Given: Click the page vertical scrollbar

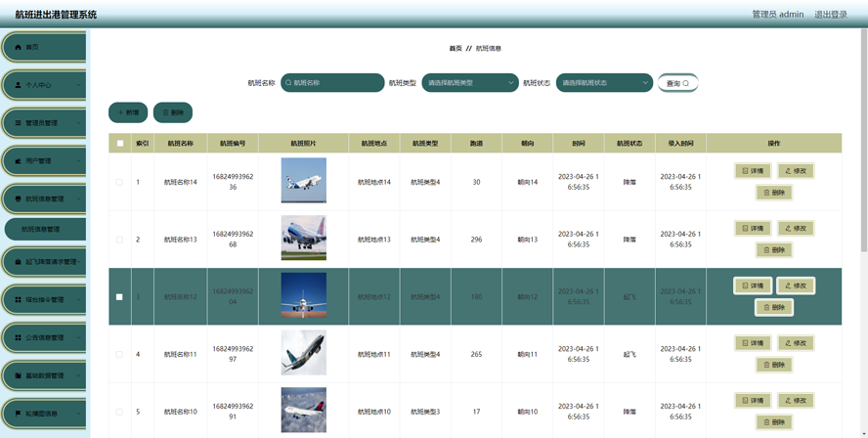Looking at the screenshot, I should click(x=865, y=139).
